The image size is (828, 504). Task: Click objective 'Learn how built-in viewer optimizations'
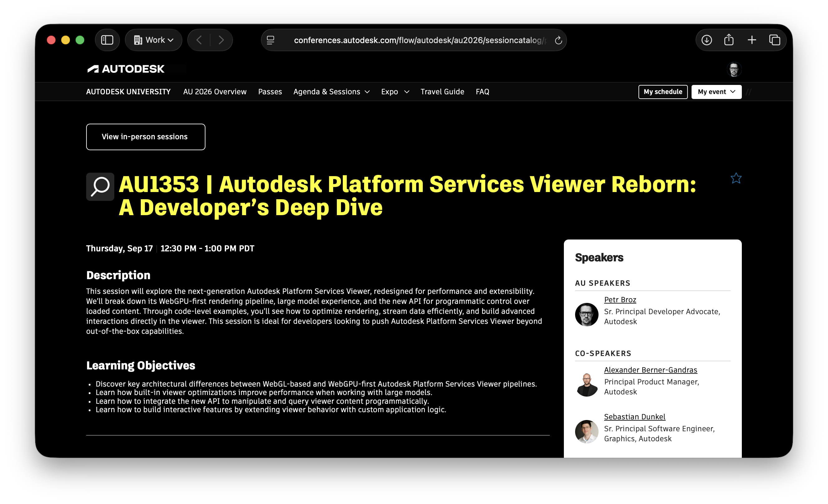pos(264,392)
